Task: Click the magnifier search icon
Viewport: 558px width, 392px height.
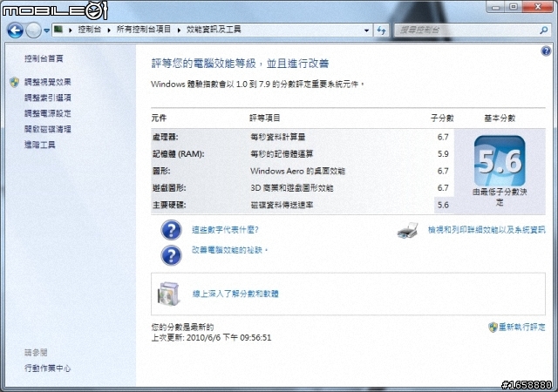Action: click(x=543, y=30)
